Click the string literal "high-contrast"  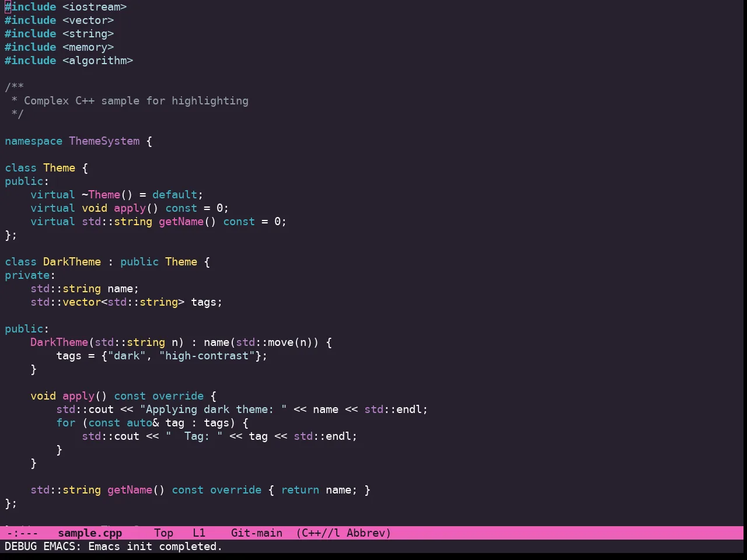pos(207,356)
